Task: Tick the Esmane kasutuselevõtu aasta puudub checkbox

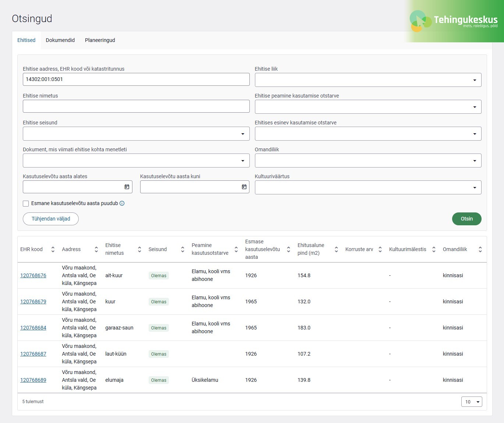Action: [x=26, y=204]
